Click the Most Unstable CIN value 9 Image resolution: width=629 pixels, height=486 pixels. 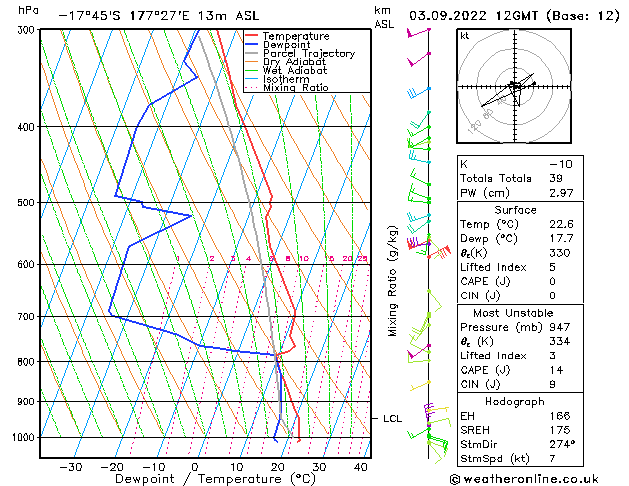[x=552, y=385]
